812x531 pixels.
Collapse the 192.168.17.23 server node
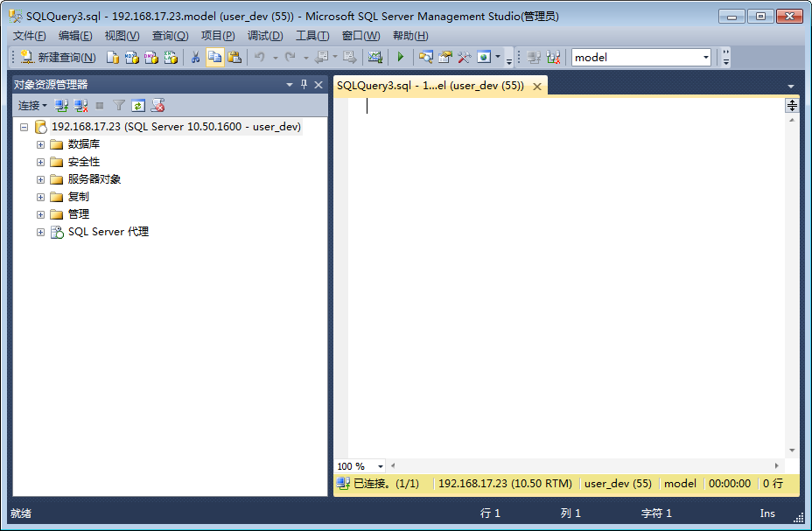pyautogui.click(x=24, y=127)
